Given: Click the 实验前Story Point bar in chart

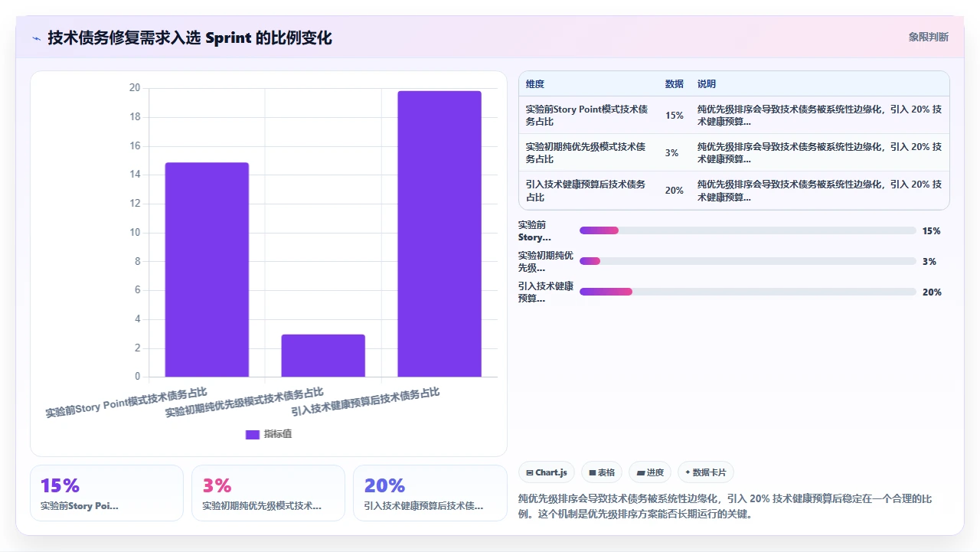Looking at the screenshot, I should click(x=207, y=269).
